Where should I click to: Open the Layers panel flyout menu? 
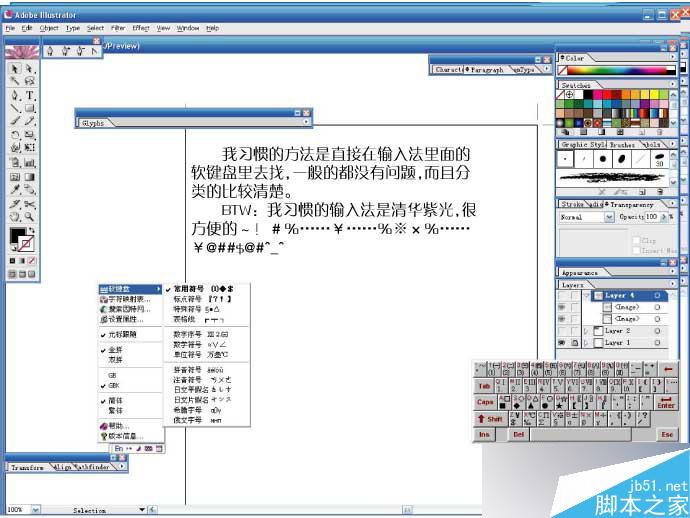coord(672,284)
